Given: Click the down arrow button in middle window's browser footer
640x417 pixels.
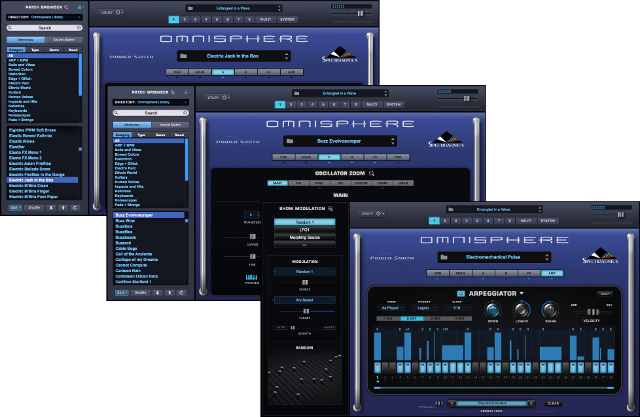Looking at the screenshot, I should tap(158, 293).
